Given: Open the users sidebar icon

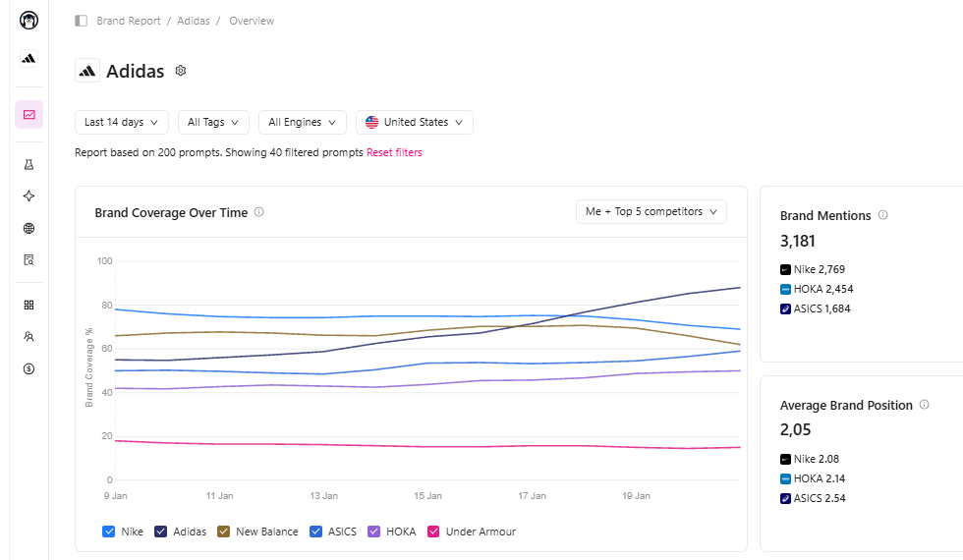Looking at the screenshot, I should (x=28, y=336).
